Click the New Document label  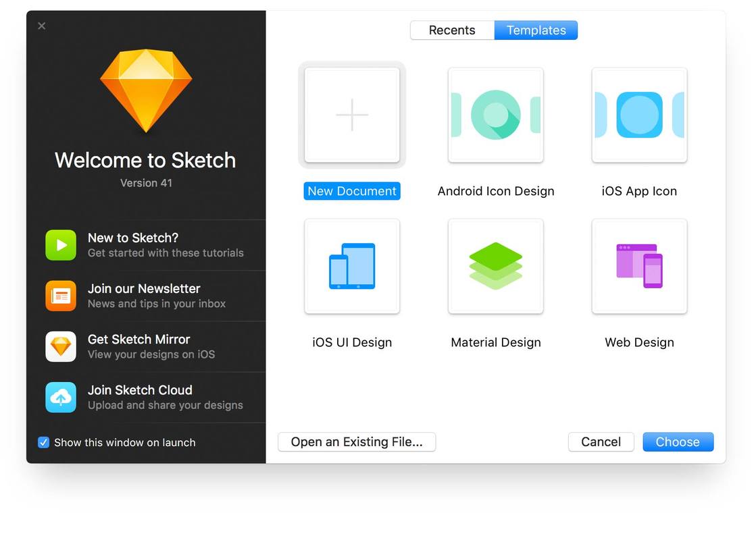coord(352,191)
